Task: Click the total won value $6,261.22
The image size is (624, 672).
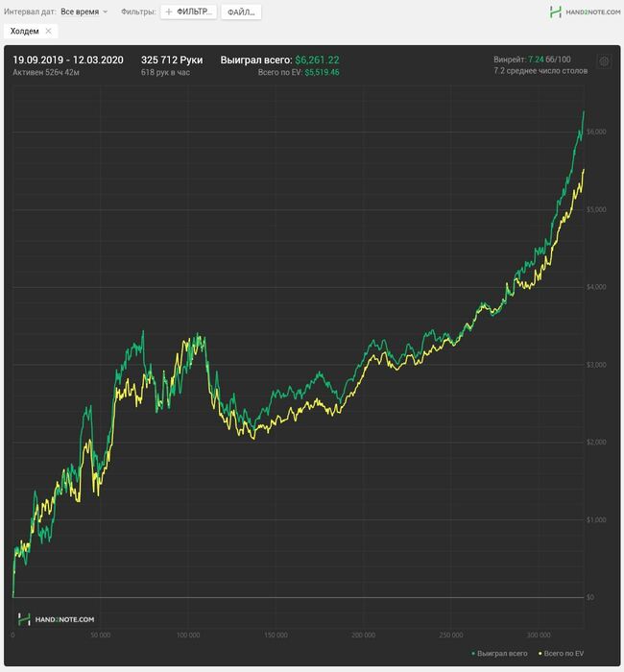Action: click(317, 60)
